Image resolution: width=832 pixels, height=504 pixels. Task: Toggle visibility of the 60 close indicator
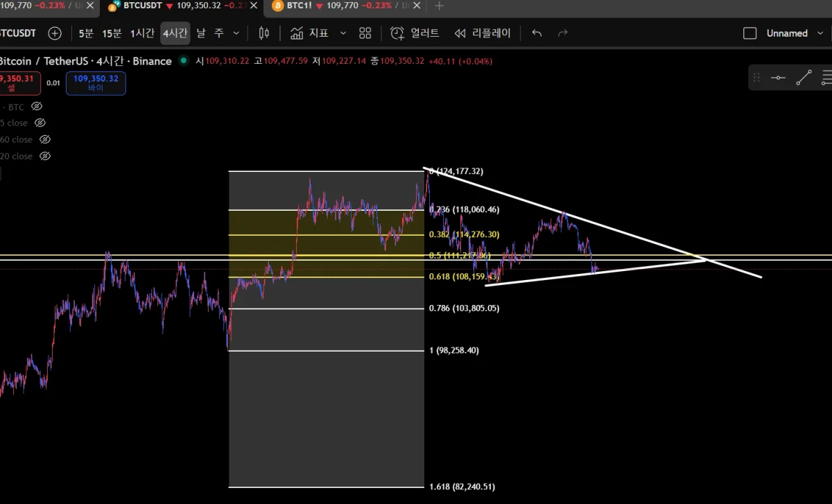point(45,139)
